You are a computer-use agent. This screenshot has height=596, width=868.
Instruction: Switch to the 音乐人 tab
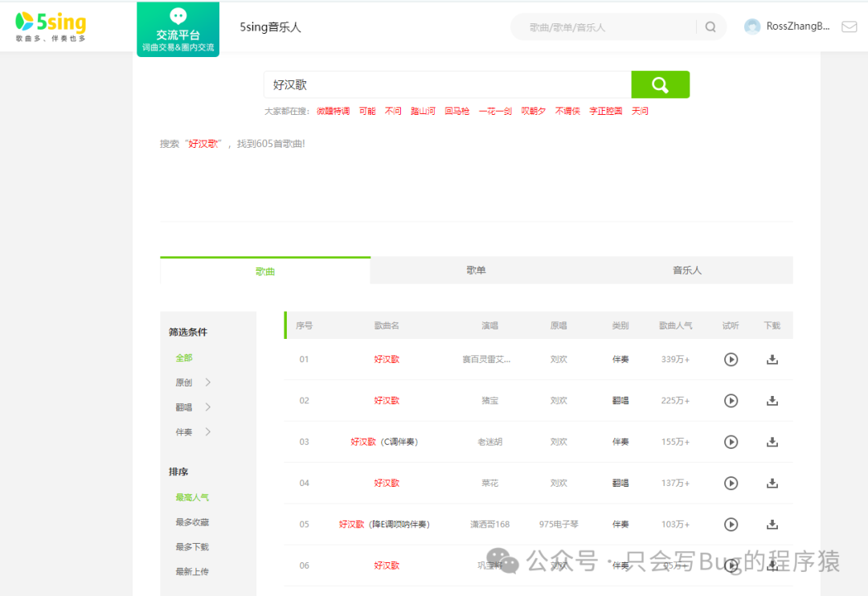[x=687, y=271]
